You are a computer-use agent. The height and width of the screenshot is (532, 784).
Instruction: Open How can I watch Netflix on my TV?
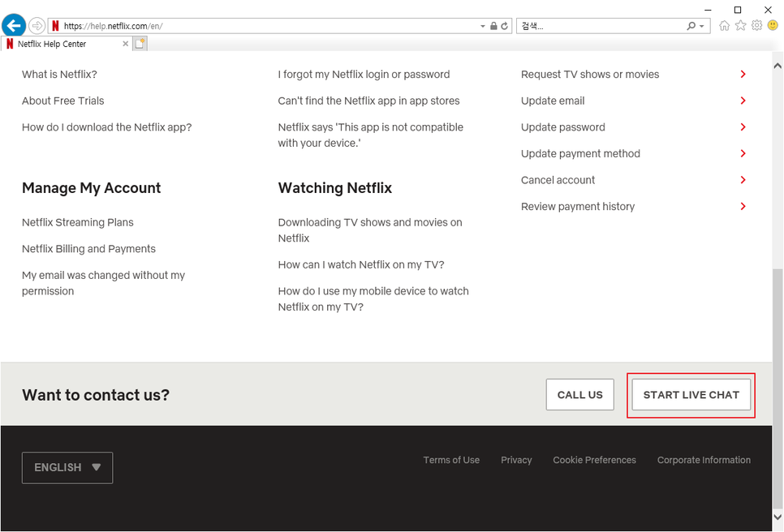[x=361, y=264]
